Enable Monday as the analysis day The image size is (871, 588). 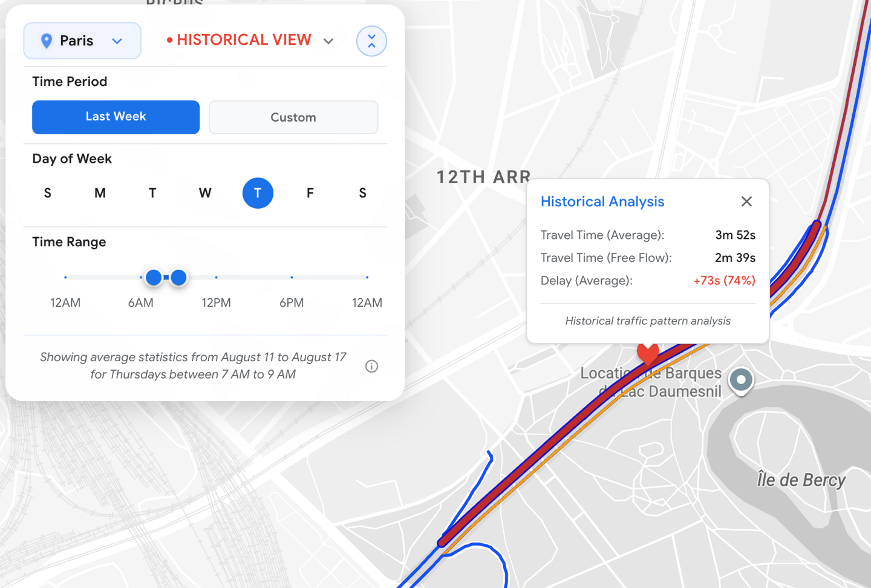coord(100,193)
